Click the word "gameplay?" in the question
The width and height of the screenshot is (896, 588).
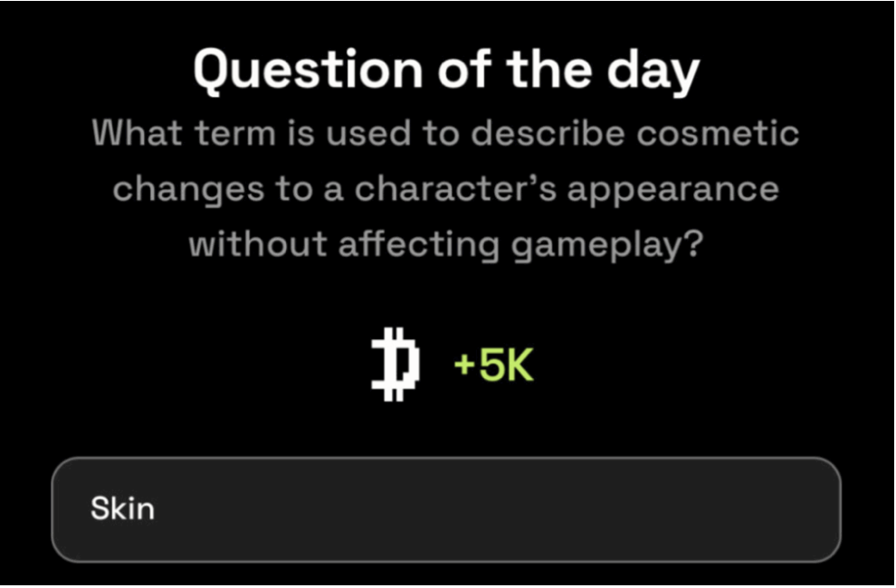point(609,244)
